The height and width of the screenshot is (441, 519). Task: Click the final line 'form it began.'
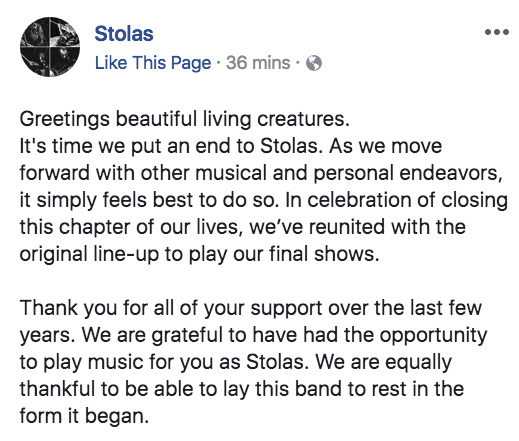click(x=84, y=416)
